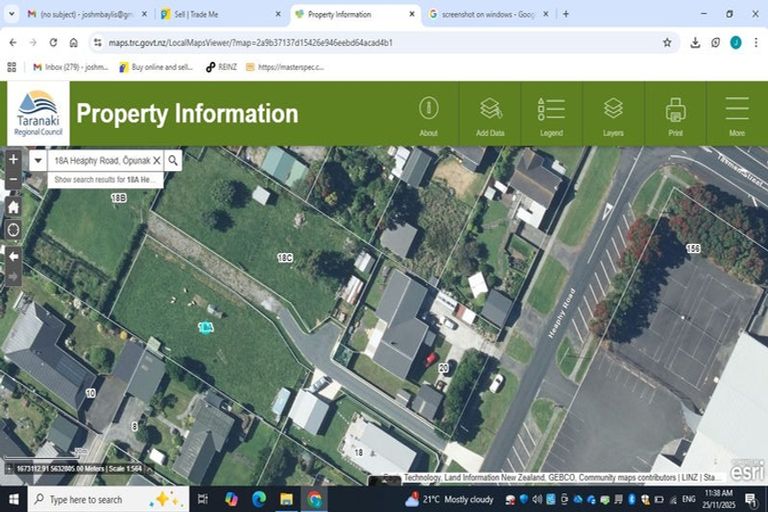The height and width of the screenshot is (512, 768).
Task: Open the 21°C Mostly cloudy weather widget
Action: pyautogui.click(x=450, y=499)
